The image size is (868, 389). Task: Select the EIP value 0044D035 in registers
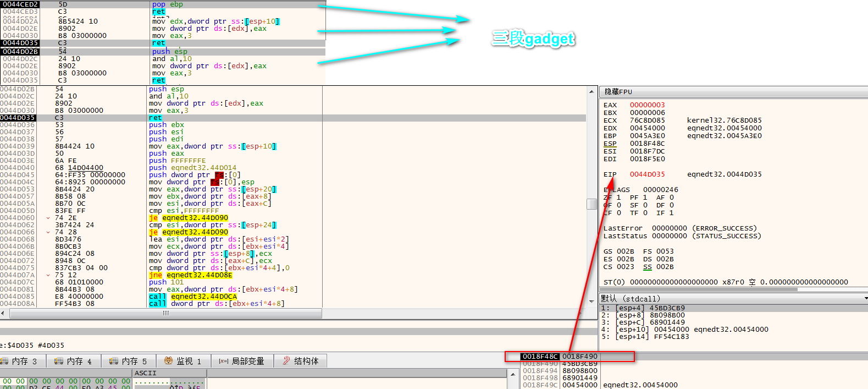point(647,174)
